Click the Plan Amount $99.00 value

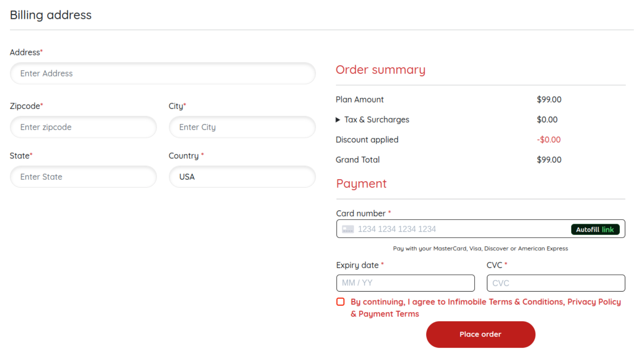coord(549,100)
